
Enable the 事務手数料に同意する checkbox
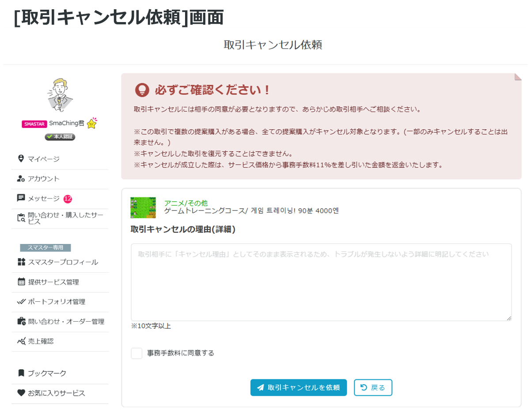tap(136, 353)
